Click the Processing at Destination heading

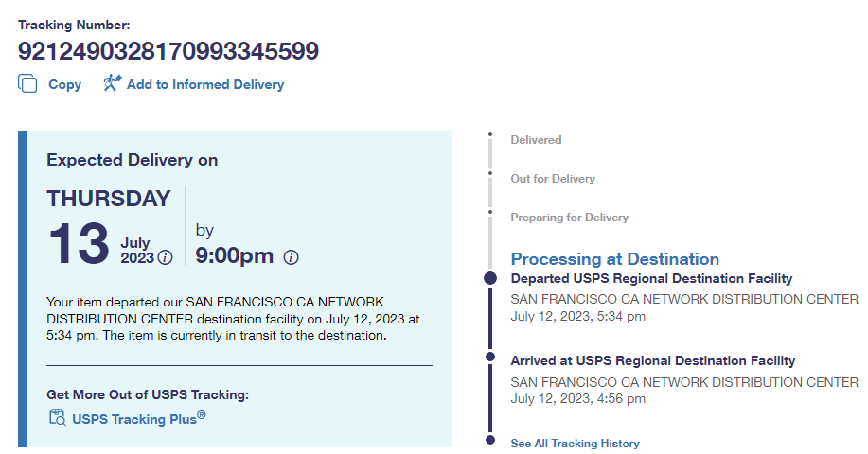coord(614,259)
